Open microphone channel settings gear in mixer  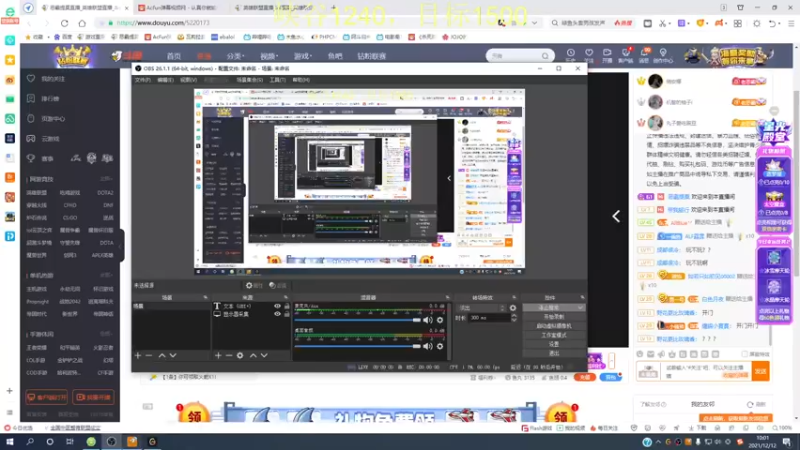pos(440,320)
